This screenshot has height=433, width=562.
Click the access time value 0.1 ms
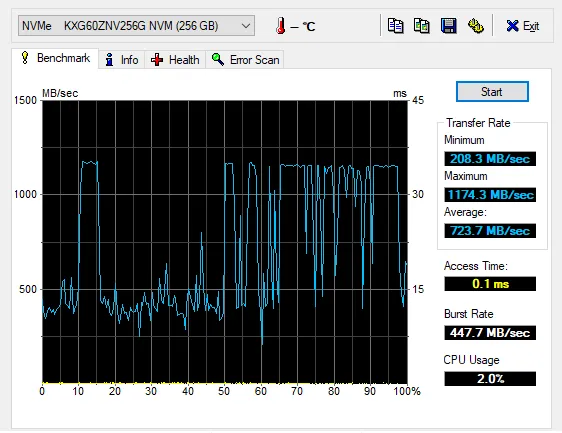(x=490, y=284)
